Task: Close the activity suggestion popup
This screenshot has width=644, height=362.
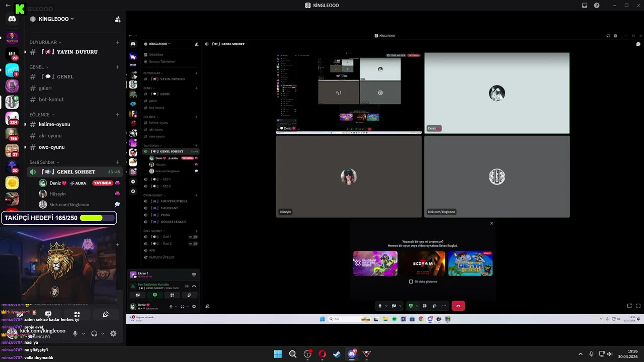Action: click(x=492, y=223)
